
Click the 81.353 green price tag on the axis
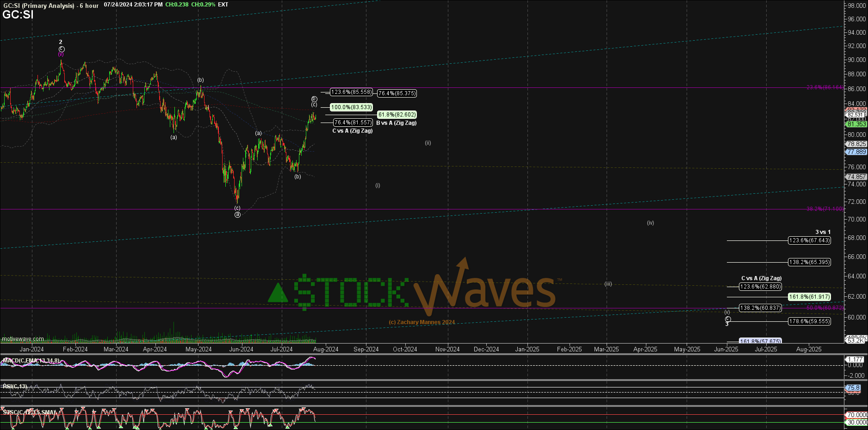(x=856, y=124)
